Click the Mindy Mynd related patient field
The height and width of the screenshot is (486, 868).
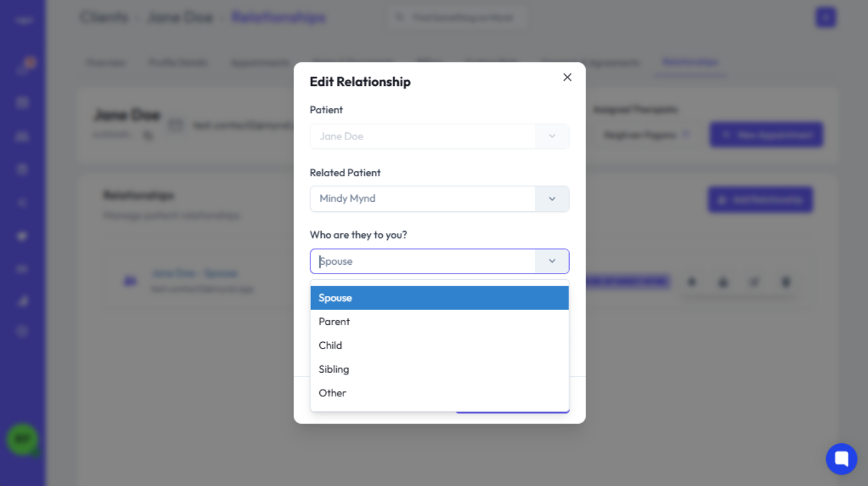click(422, 199)
